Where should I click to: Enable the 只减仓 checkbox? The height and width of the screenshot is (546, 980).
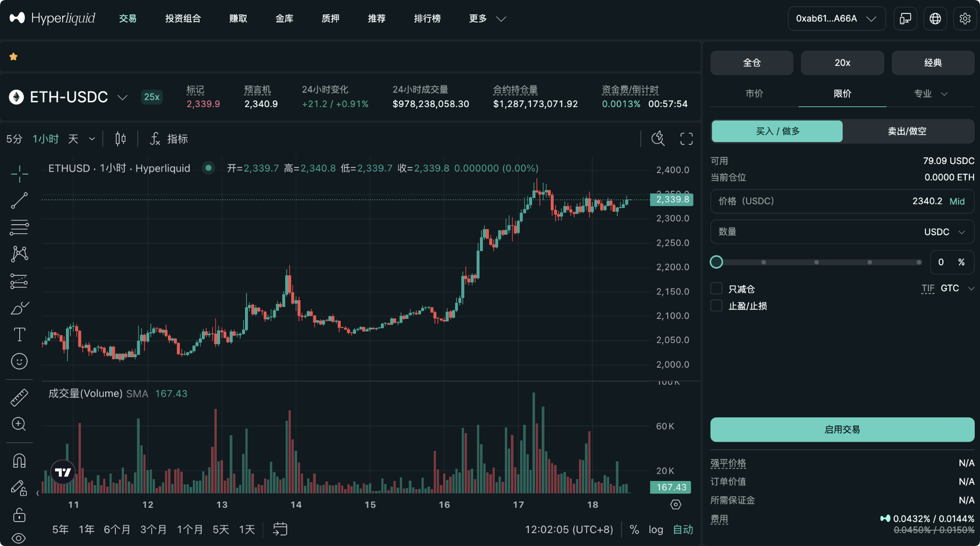(716, 288)
